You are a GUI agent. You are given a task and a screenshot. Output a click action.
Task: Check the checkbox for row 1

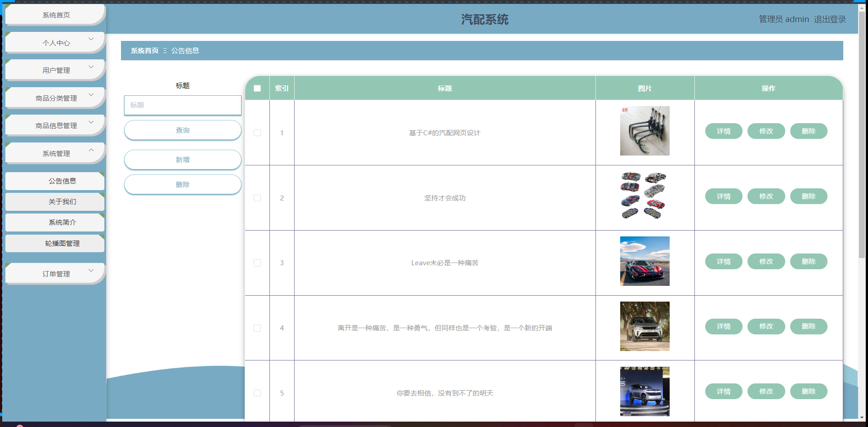point(257,133)
